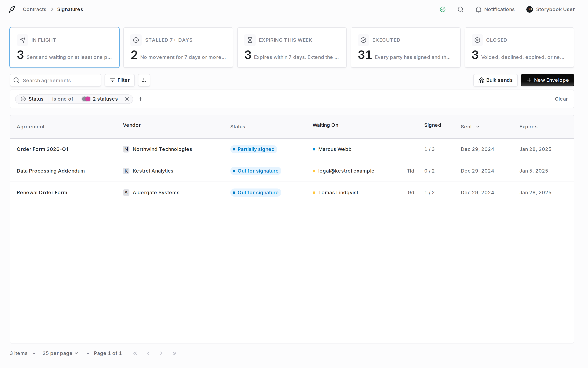Open Notifications bell
This screenshot has width=588, height=368.
495,9
